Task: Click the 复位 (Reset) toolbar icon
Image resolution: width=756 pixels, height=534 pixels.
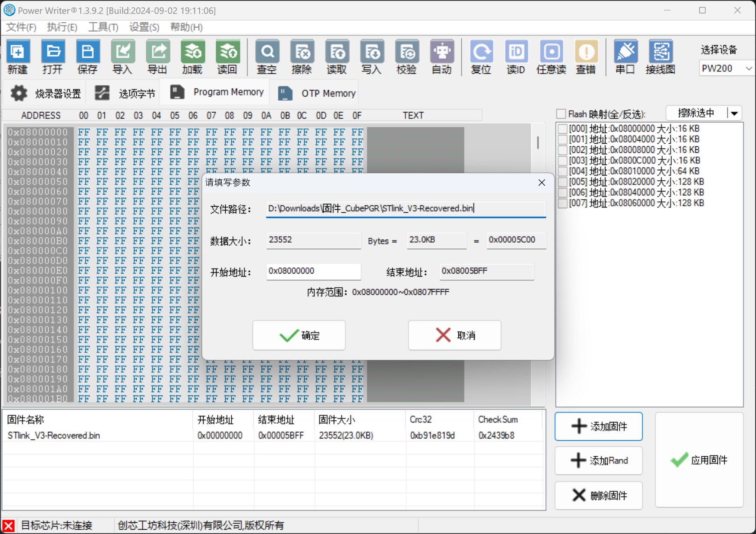Action: click(x=481, y=57)
